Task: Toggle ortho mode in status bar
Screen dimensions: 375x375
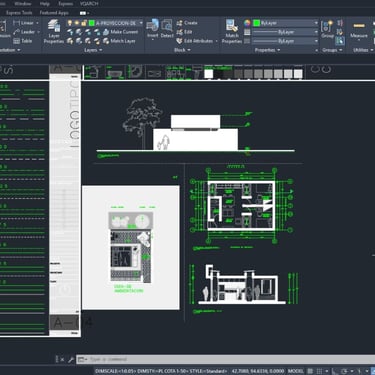Action: [x=335, y=371]
